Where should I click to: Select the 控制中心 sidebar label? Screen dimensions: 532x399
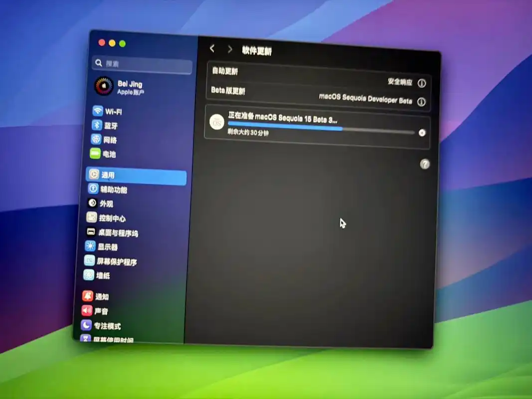tap(112, 218)
